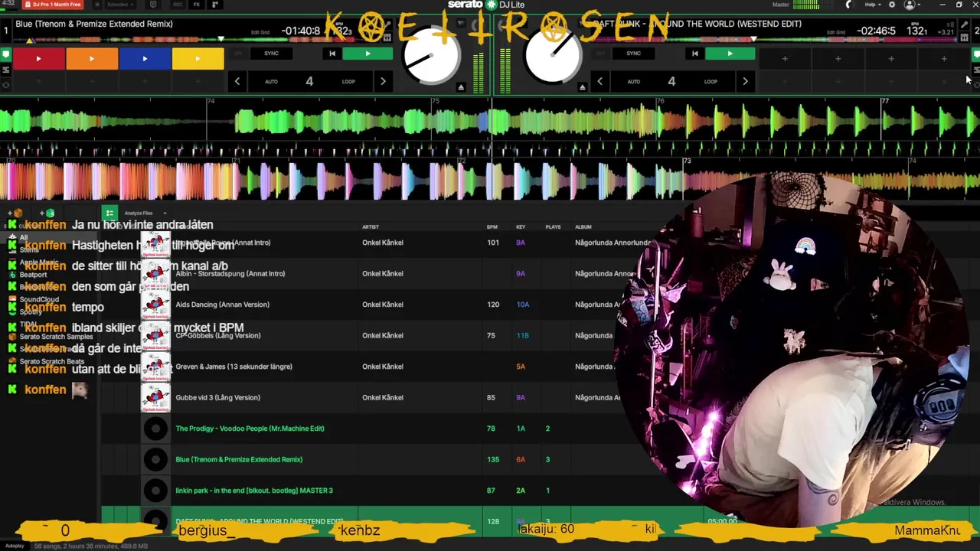Click the right deck key lock icon
Image resolution: width=980 pixels, height=551 pixels.
pos(964,24)
